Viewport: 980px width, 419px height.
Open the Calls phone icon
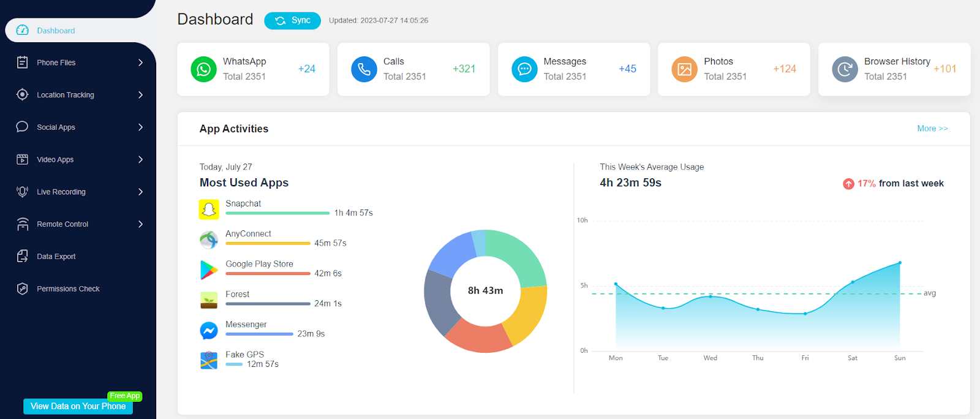[364, 69]
